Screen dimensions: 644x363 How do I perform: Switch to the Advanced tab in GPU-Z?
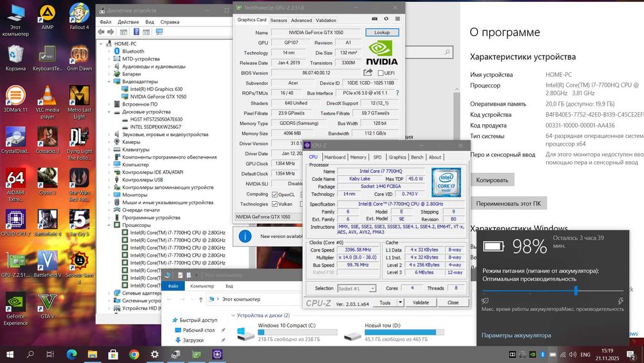tap(301, 20)
